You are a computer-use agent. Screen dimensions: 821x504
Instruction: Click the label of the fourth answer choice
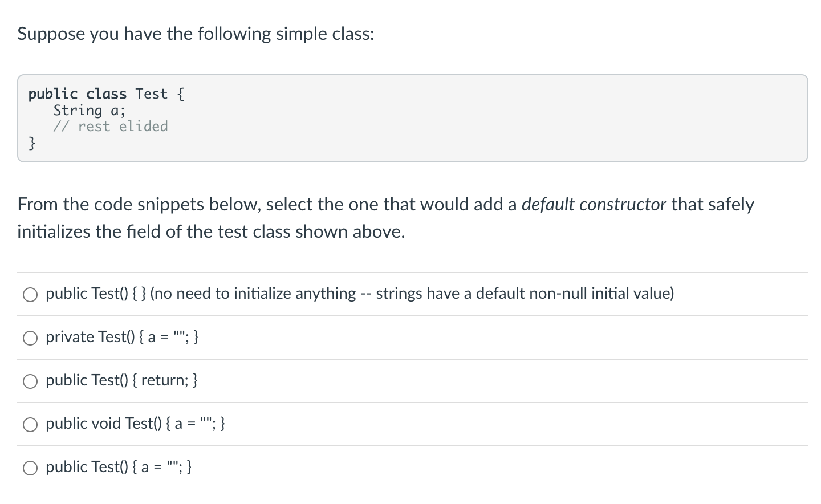click(135, 424)
